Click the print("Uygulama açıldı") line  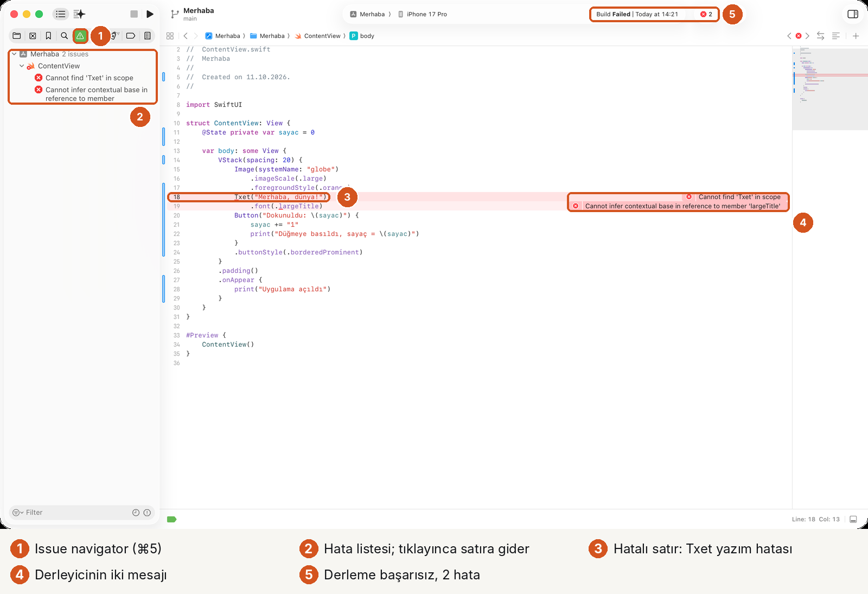pyautogui.click(x=282, y=289)
